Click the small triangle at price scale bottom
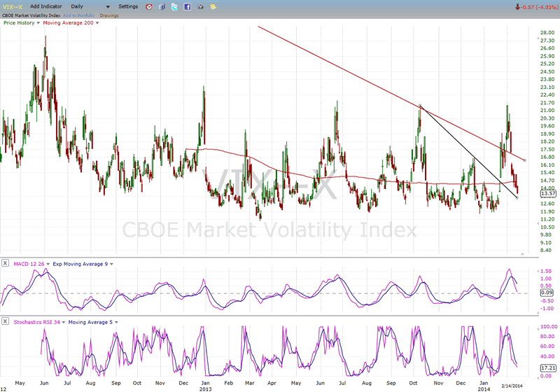 [x=522, y=254]
